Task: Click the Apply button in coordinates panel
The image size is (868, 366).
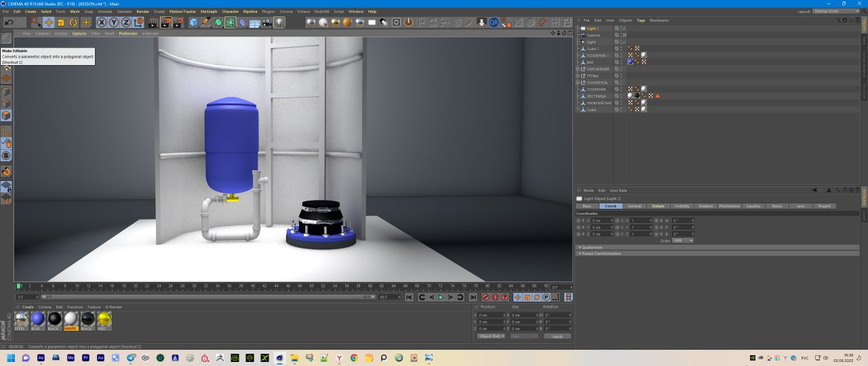Action: [557, 336]
